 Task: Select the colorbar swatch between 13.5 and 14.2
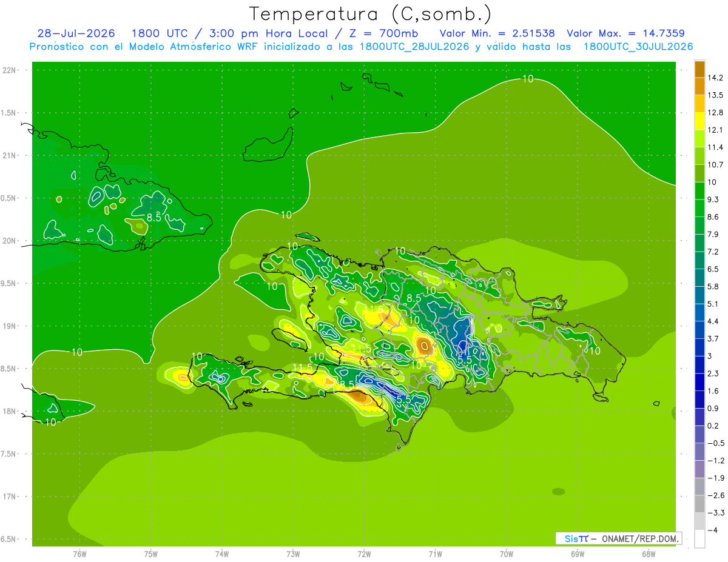699,87
